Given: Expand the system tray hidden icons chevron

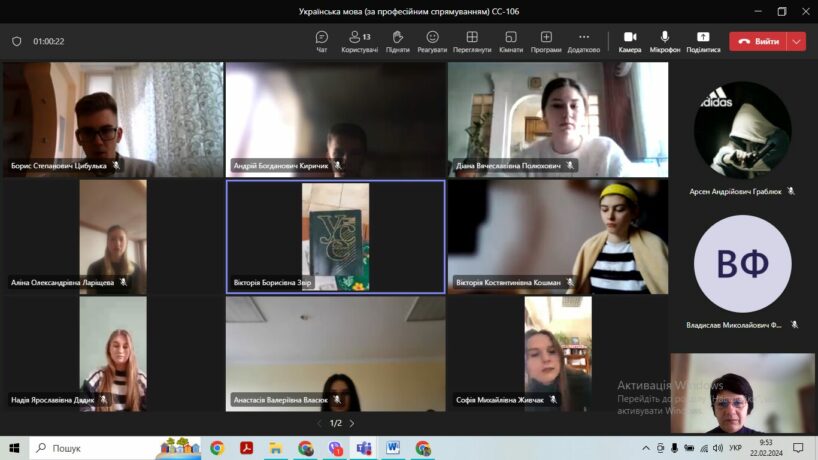Looking at the screenshot, I should coord(647,448).
